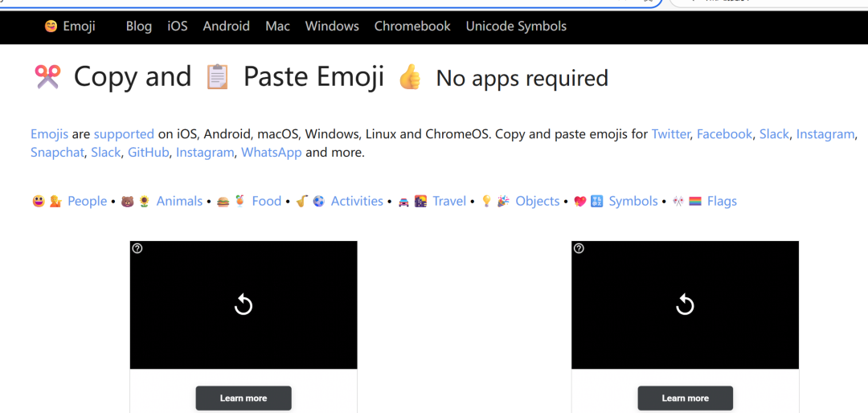868x413 pixels.
Task: Open the People emoji category link
Action: coord(87,201)
